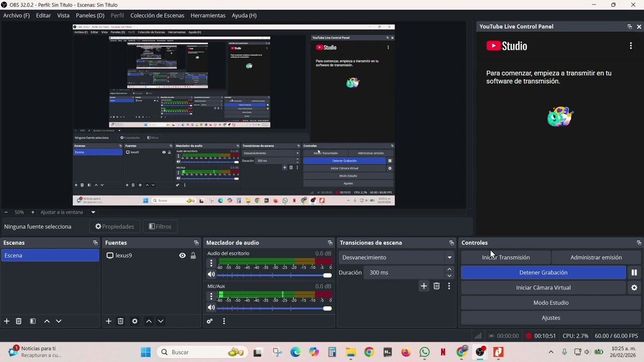Open source Propiedades button
The image size is (644, 362).
click(x=115, y=227)
